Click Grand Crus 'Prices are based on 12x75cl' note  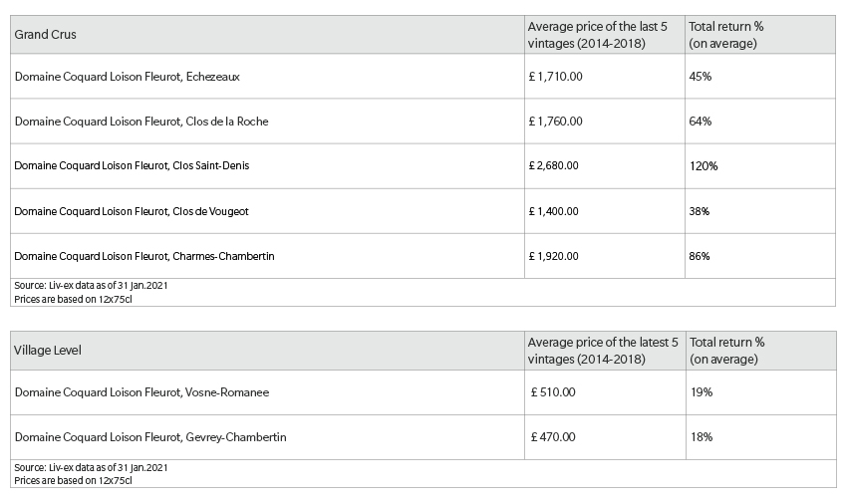73,299
